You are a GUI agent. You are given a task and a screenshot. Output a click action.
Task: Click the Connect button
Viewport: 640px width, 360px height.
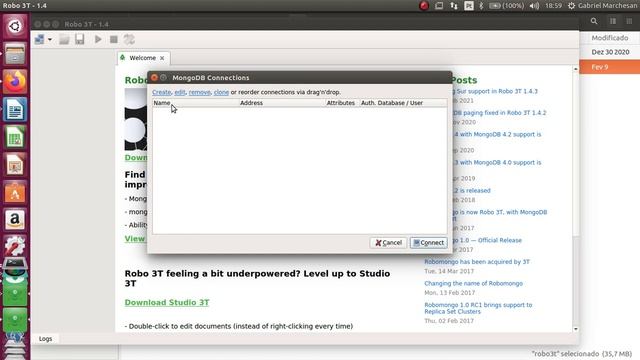pyautogui.click(x=429, y=243)
